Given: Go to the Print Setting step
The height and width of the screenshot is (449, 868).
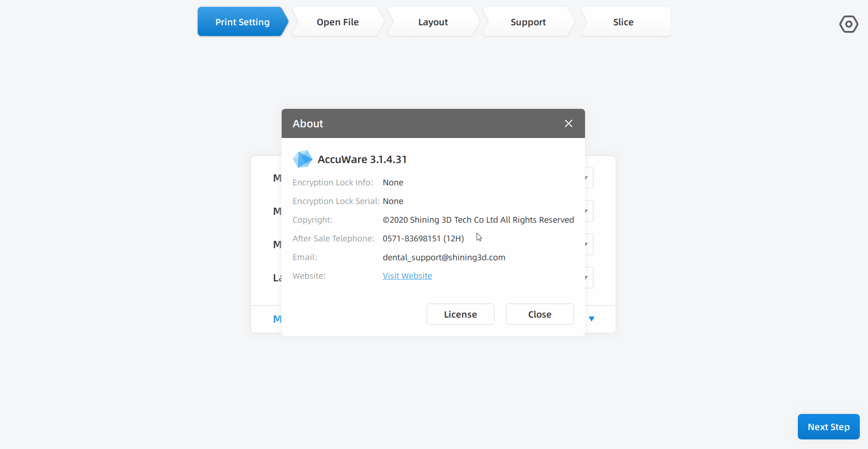Looking at the screenshot, I should coord(242,22).
